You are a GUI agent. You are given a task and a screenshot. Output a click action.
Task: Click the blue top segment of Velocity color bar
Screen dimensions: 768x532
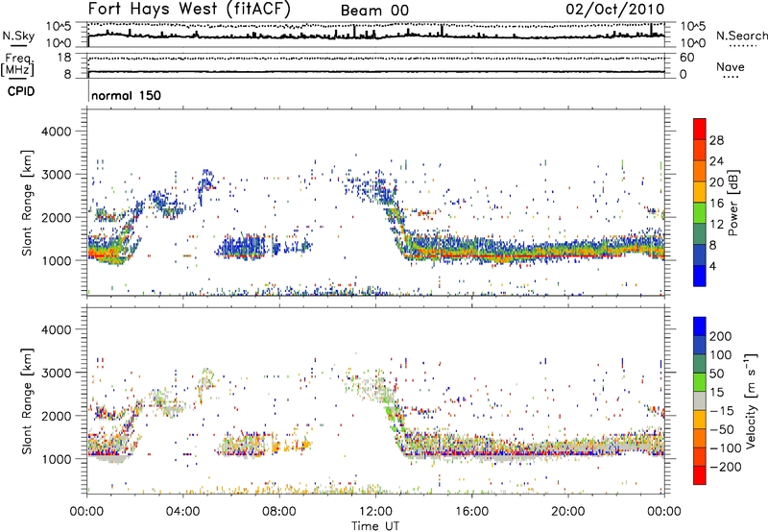[x=700, y=326]
